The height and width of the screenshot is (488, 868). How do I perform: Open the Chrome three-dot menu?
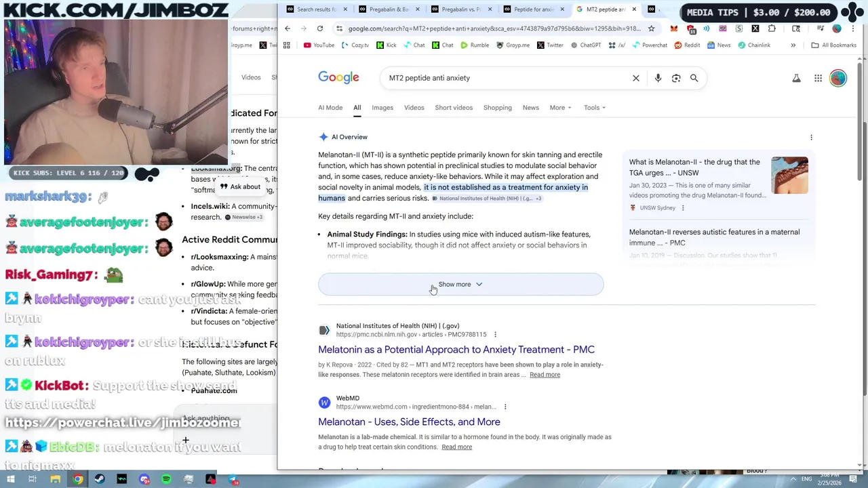tap(854, 28)
